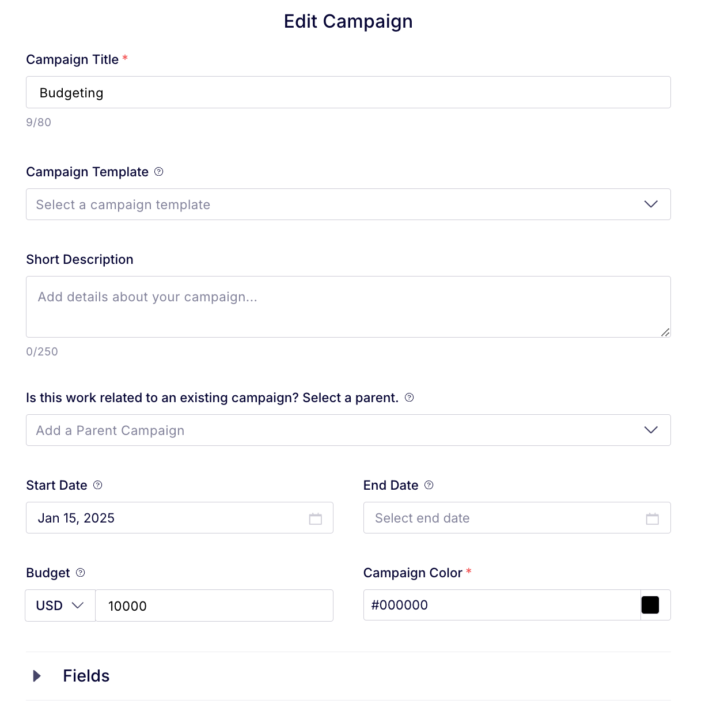Click the parent campaign help icon

(x=409, y=398)
